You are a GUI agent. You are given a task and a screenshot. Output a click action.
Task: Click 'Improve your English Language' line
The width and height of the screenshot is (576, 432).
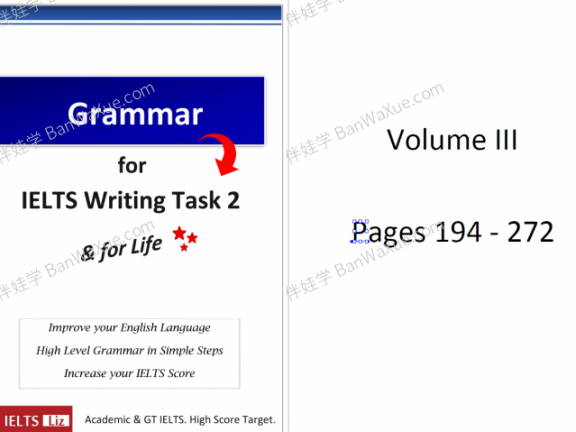129,327
